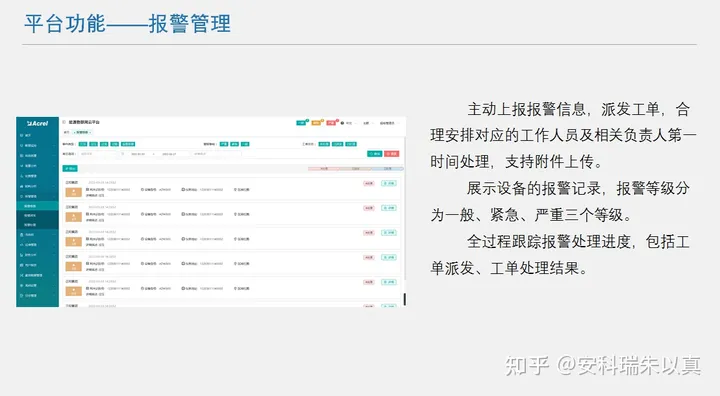Click the teal search button above the list

point(375,154)
